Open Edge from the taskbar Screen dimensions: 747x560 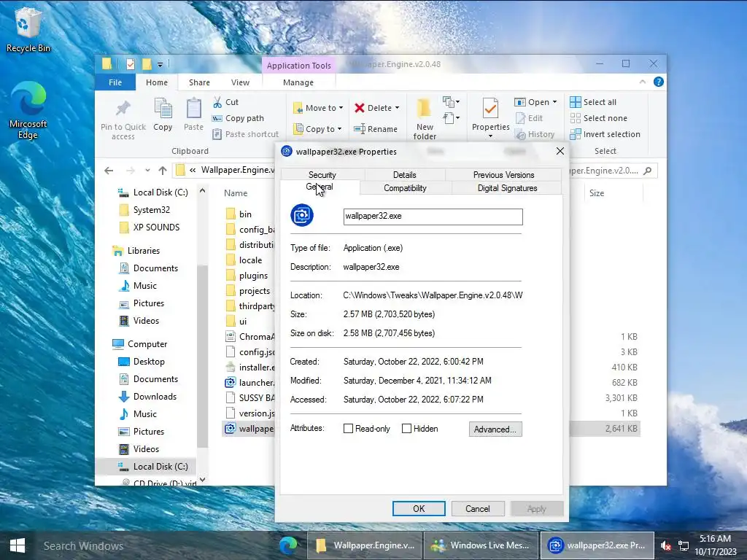288,545
